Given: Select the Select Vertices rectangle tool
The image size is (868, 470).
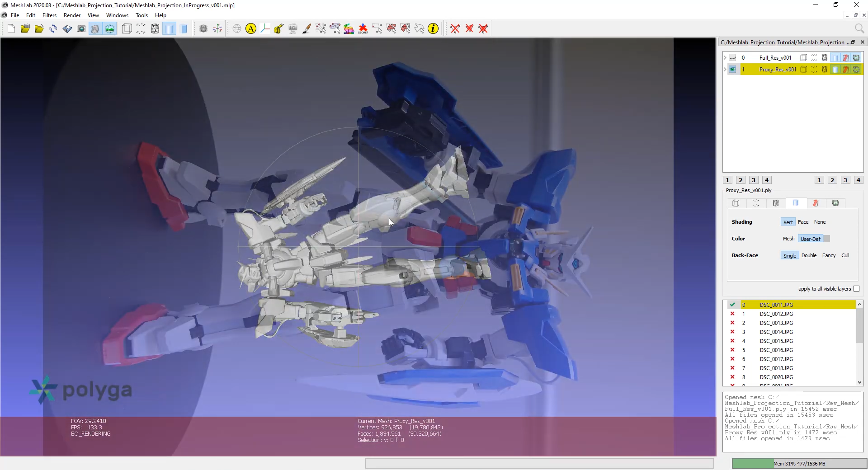Looking at the screenshot, I should click(x=377, y=29).
